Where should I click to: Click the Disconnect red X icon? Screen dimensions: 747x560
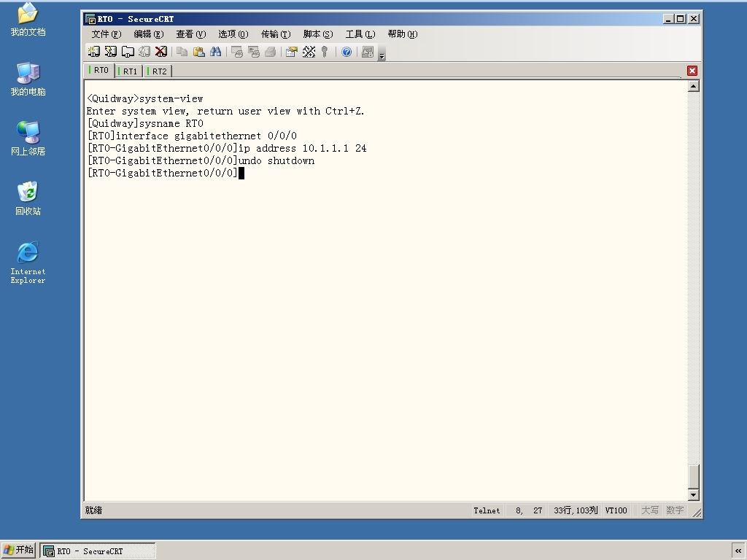[x=161, y=52]
